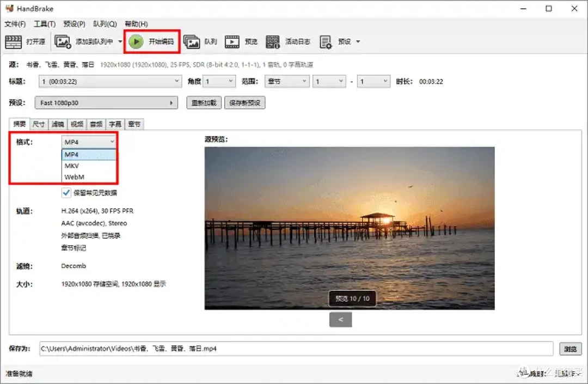The width and height of the screenshot is (588, 384).
Task: Select MKV in the format list
Action: 89,166
